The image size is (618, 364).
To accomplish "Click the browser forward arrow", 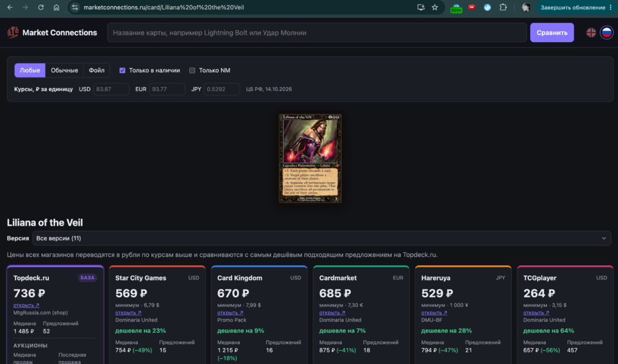I will click(x=25, y=7).
